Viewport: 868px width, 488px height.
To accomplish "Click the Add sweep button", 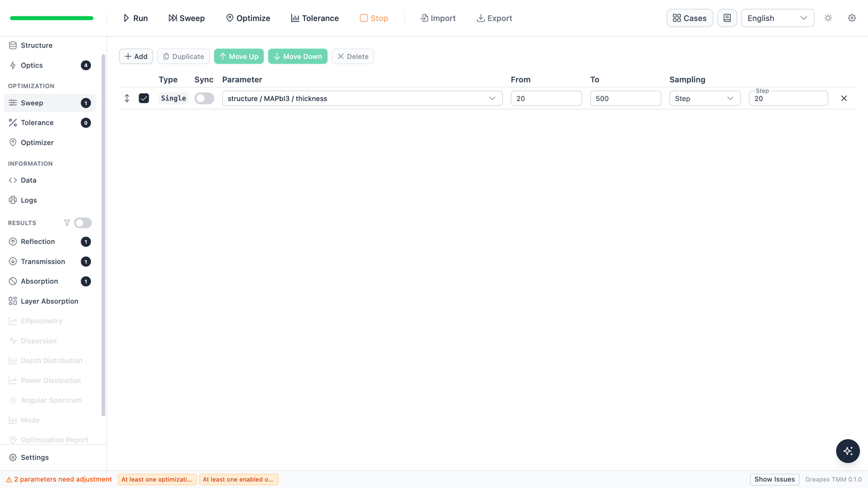I will coord(136,56).
